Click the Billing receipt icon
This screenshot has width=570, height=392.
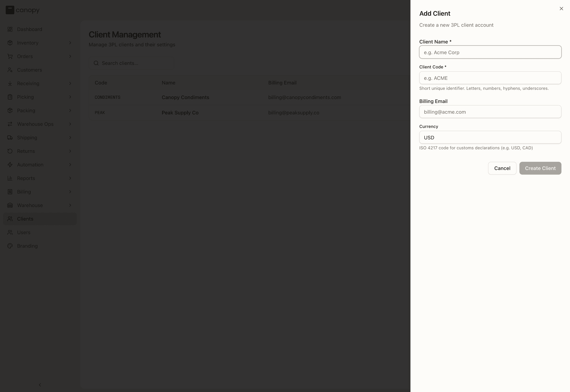coord(10,192)
